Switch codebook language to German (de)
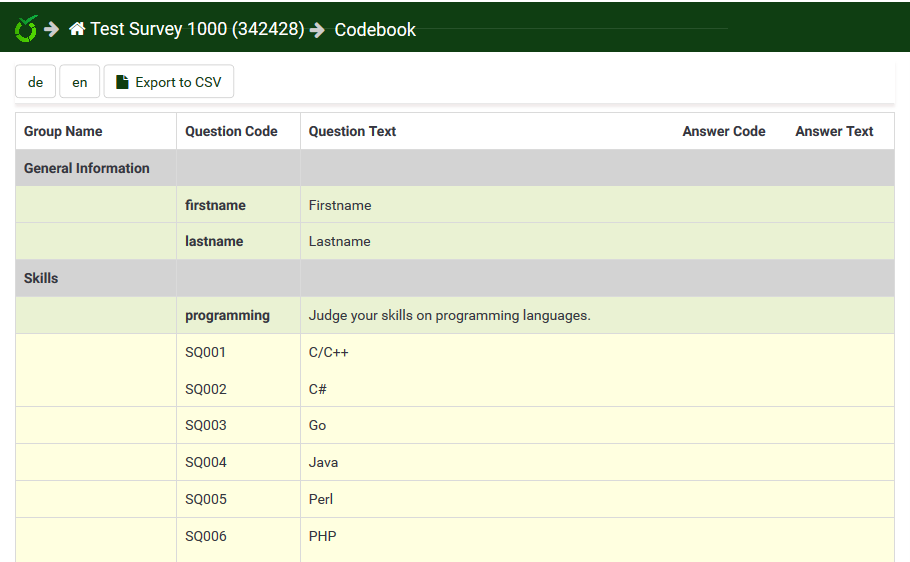This screenshot has height=562, width=910. (x=36, y=82)
